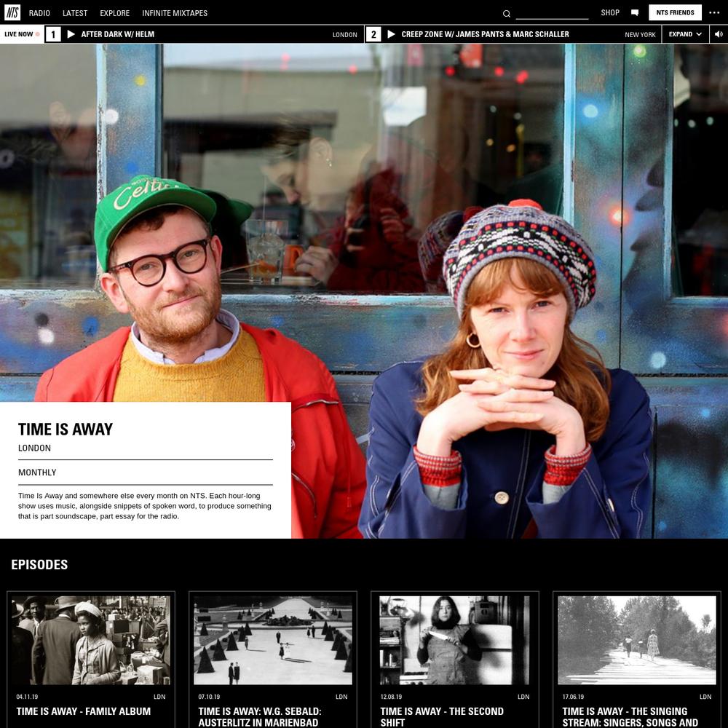This screenshot has height=728, width=728.
Task: Click Time Is Away - The Second Shift title
Action: 442,717
